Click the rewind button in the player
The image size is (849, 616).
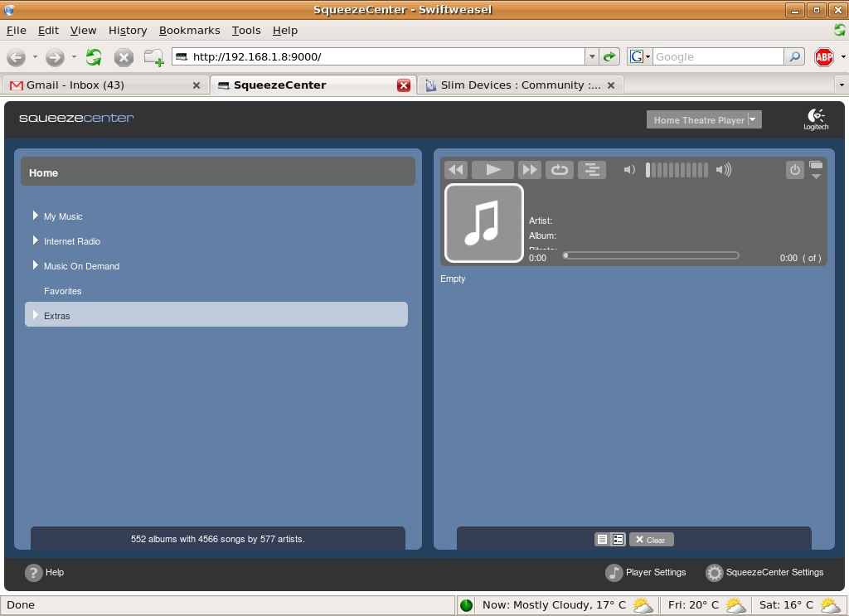click(456, 170)
